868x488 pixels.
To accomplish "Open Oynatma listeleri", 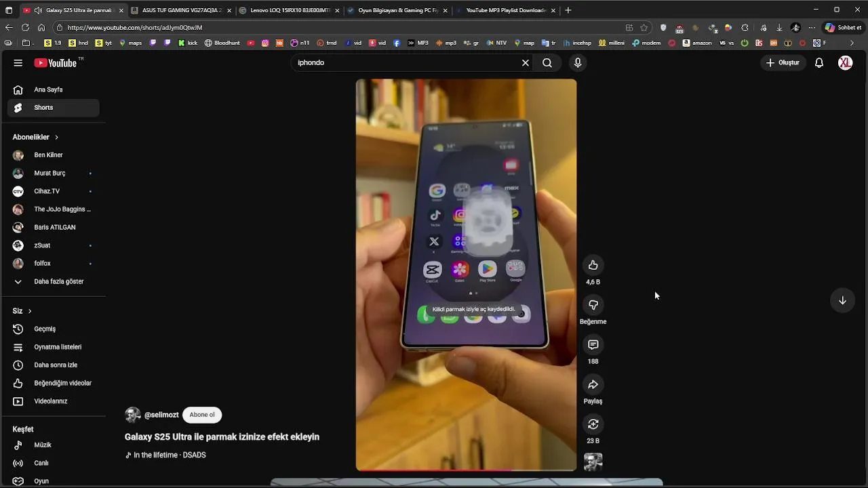I will coord(54,347).
